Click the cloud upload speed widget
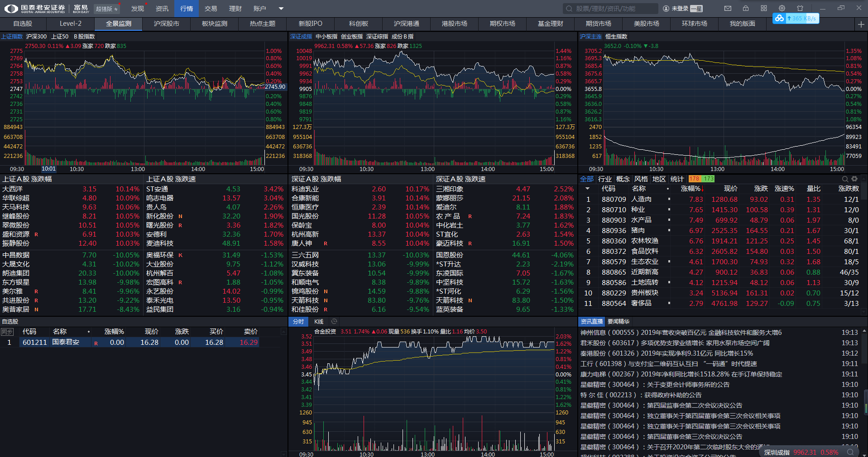 (x=796, y=19)
